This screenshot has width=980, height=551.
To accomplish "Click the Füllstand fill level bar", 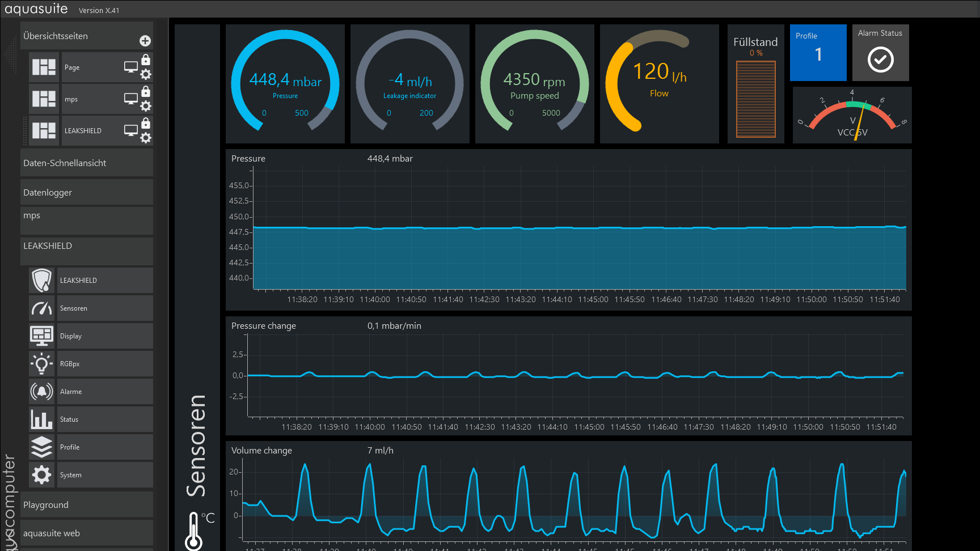I will [x=755, y=99].
